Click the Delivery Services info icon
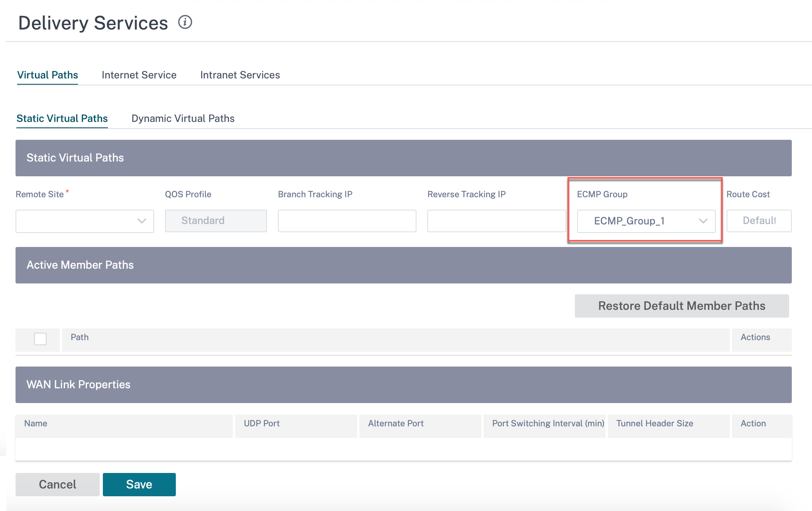812x511 pixels. pos(185,22)
